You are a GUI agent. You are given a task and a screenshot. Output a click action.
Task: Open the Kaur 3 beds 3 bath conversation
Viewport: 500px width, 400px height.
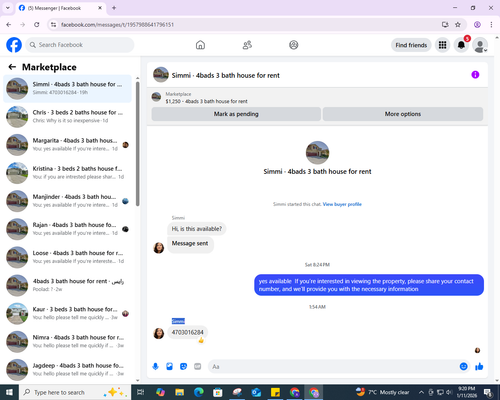(x=67, y=313)
